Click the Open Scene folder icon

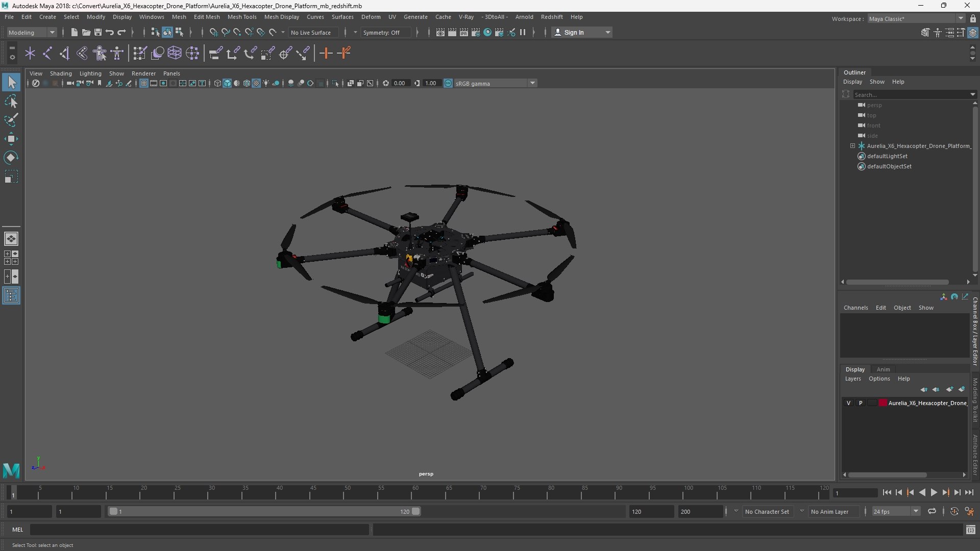tap(86, 32)
